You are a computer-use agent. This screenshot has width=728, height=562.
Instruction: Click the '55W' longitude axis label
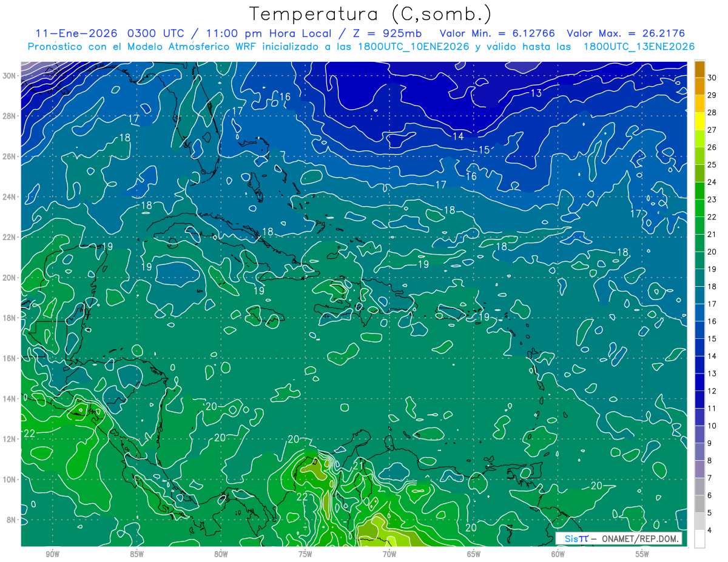coord(642,554)
